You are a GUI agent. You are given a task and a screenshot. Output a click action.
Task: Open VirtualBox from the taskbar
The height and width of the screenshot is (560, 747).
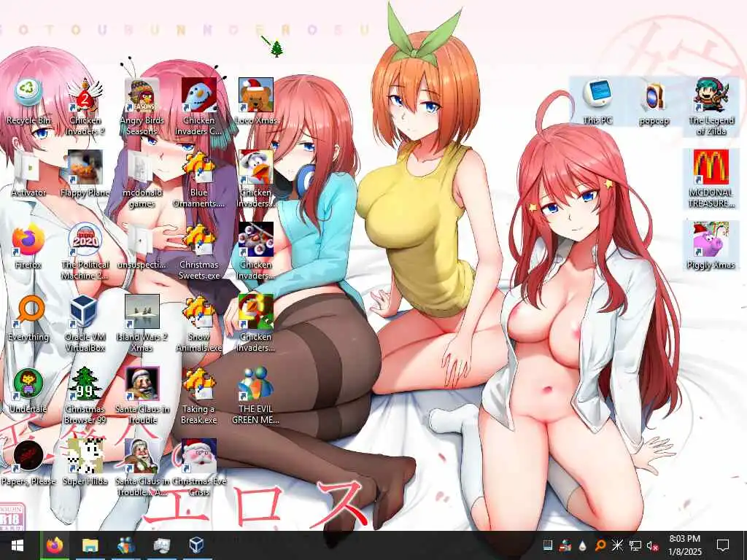pos(197,545)
